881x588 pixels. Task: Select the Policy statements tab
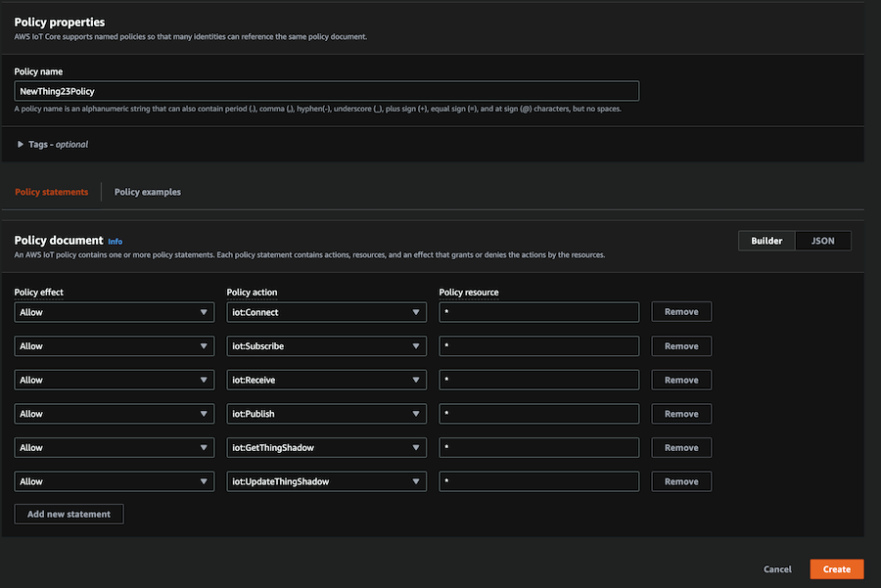(51, 192)
